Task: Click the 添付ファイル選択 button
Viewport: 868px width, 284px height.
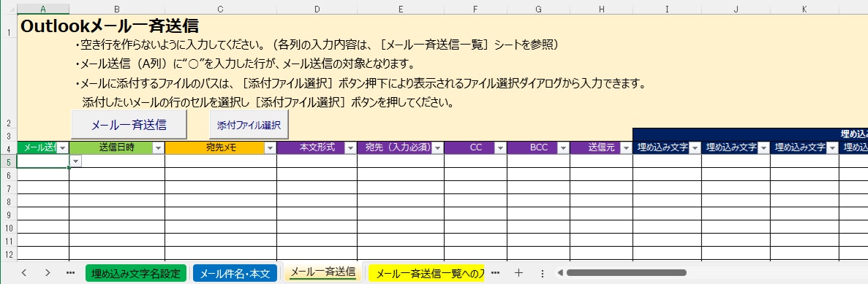Action: pyautogui.click(x=249, y=125)
